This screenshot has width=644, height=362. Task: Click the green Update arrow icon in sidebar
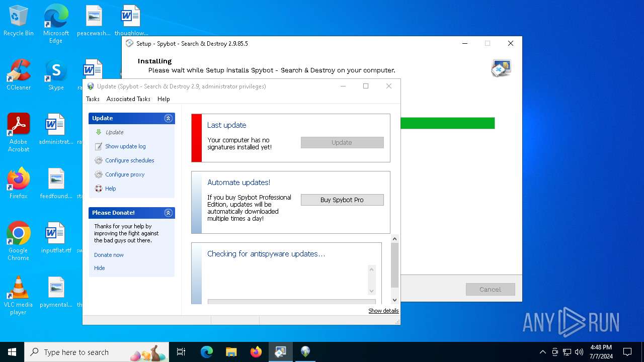(x=99, y=132)
